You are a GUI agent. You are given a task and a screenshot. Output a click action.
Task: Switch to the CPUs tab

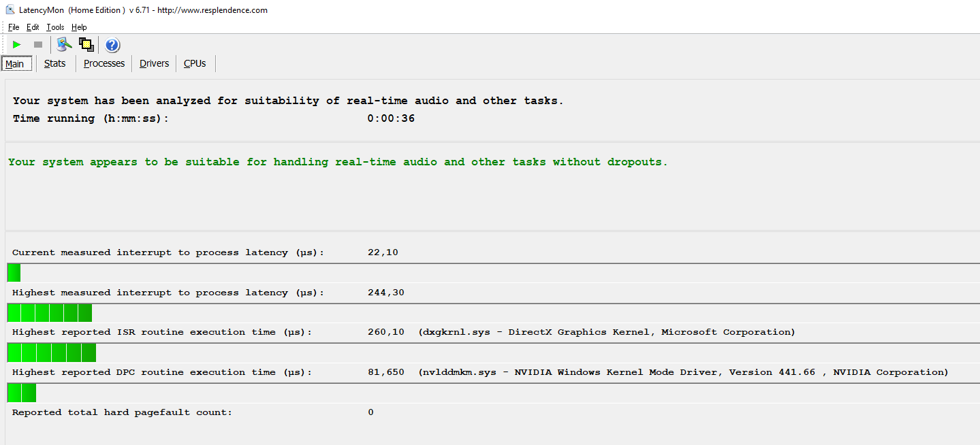click(195, 63)
